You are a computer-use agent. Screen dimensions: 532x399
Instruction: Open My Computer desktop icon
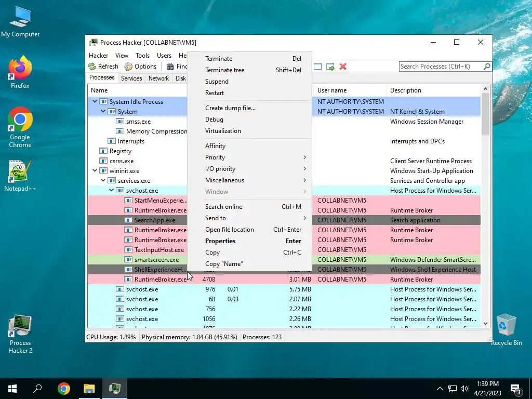[x=20, y=21]
